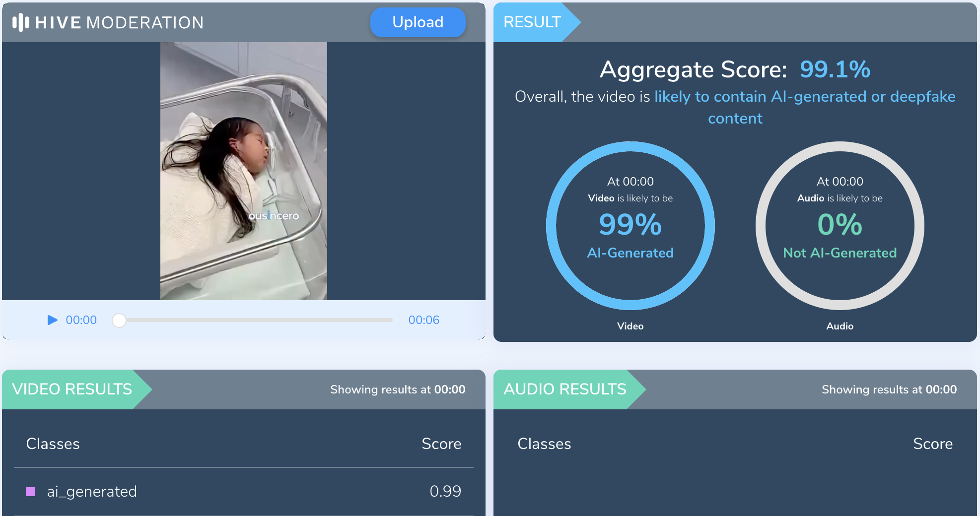Play the uploaded video
This screenshot has height=516, width=980.
pos(52,320)
